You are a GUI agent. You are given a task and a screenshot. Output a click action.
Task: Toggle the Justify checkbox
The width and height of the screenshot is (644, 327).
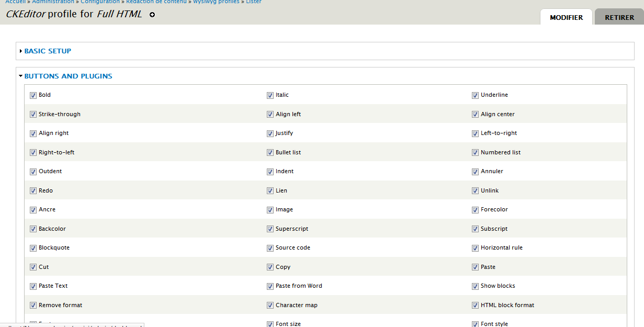tap(270, 133)
